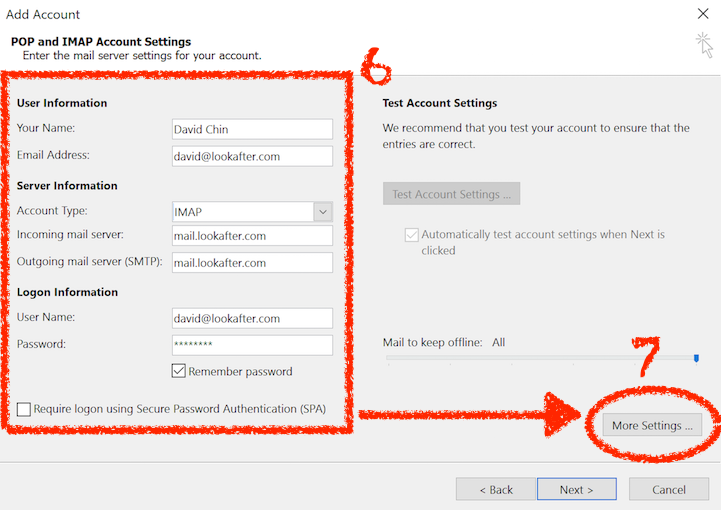721x510 pixels.
Task: Click the cursor sparkle icon at top right
Action: [x=704, y=42]
